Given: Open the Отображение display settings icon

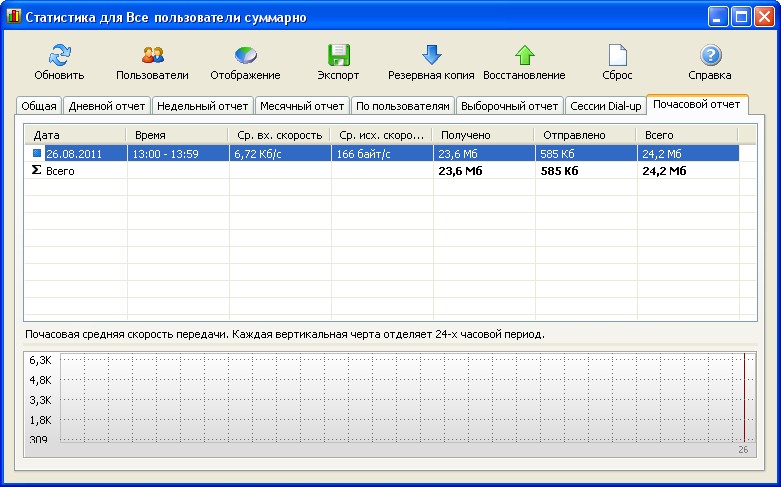Looking at the screenshot, I should (x=246, y=55).
